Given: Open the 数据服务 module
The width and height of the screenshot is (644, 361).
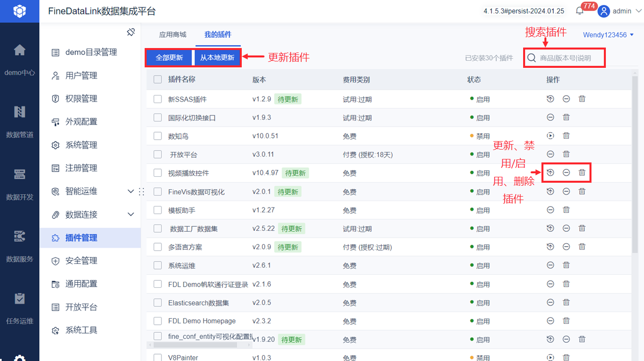Looking at the screenshot, I should [19, 246].
